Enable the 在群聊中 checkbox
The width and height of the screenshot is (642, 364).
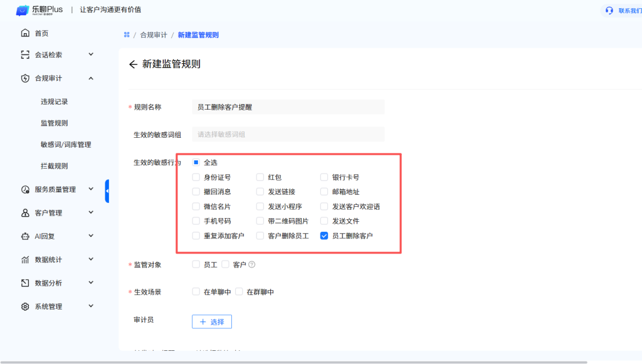tap(239, 292)
